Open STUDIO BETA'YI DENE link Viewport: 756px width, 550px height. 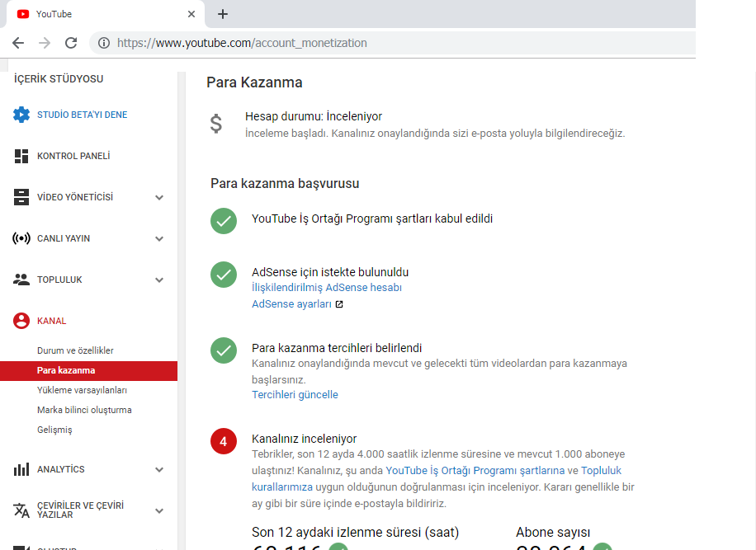[82, 115]
